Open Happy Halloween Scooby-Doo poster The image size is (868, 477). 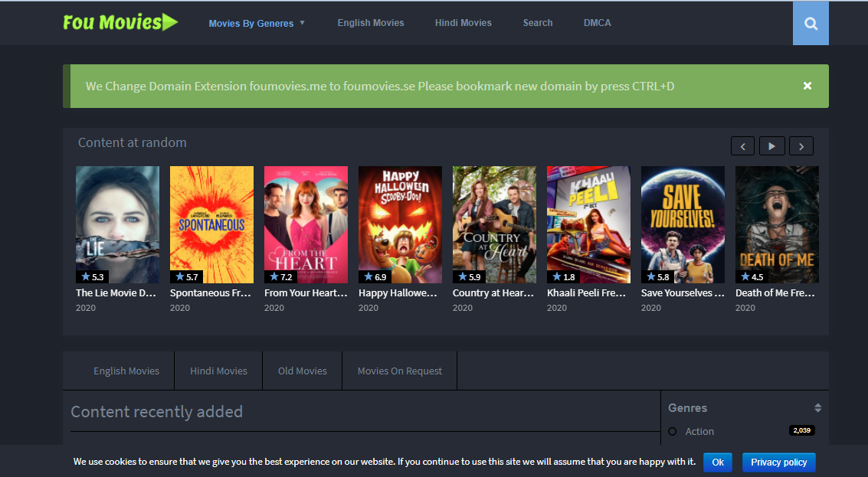(400, 224)
